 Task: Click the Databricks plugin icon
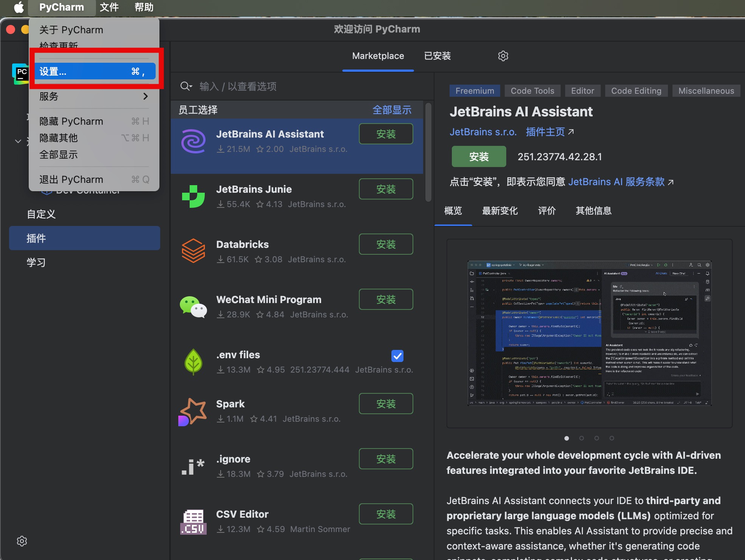[193, 251]
